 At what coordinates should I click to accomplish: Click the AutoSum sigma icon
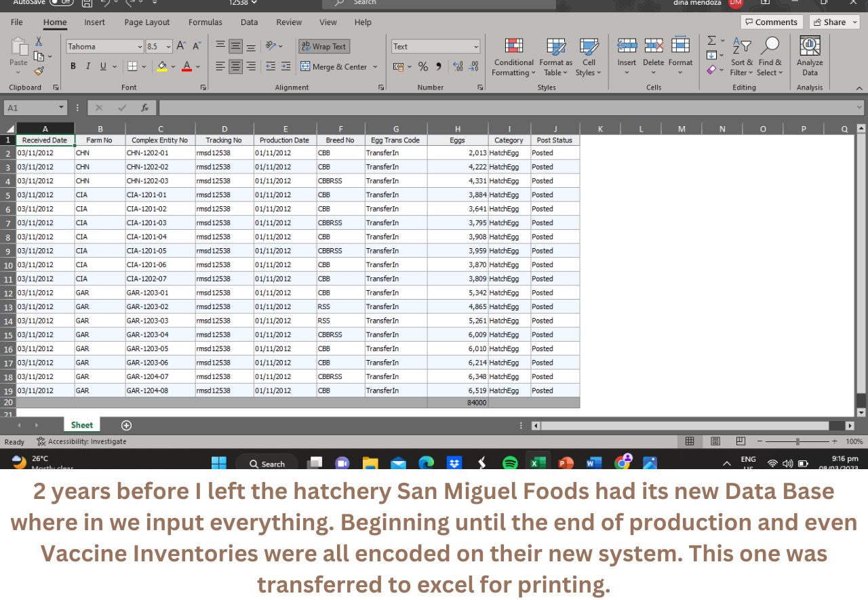point(711,41)
